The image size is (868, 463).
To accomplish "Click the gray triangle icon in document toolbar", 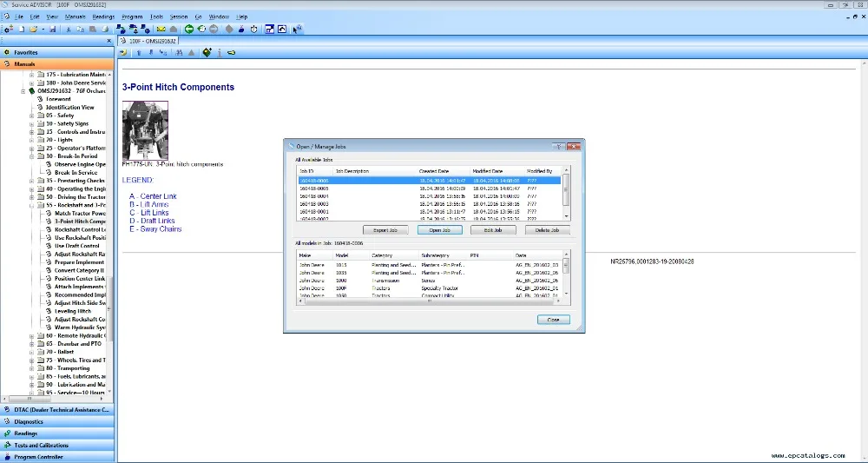I will coord(192,53).
